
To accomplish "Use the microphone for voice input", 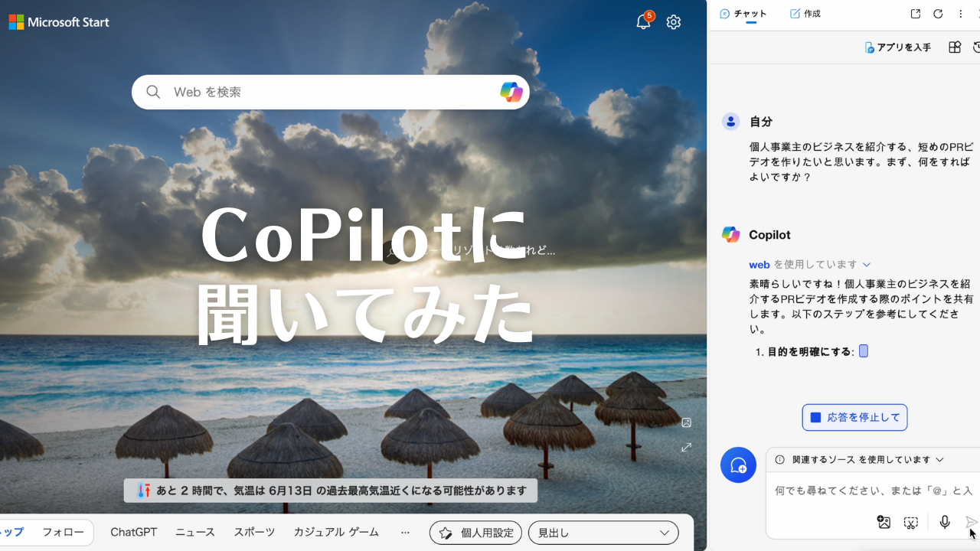I will 945,523.
